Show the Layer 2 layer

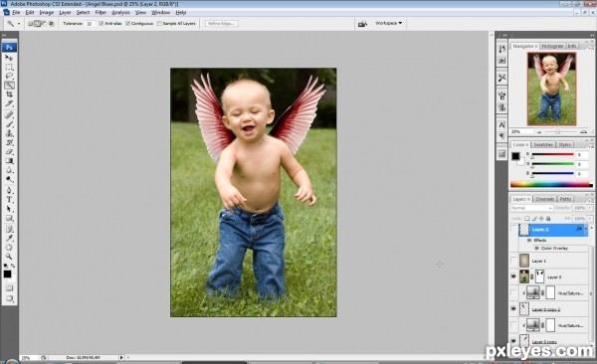coord(513,229)
